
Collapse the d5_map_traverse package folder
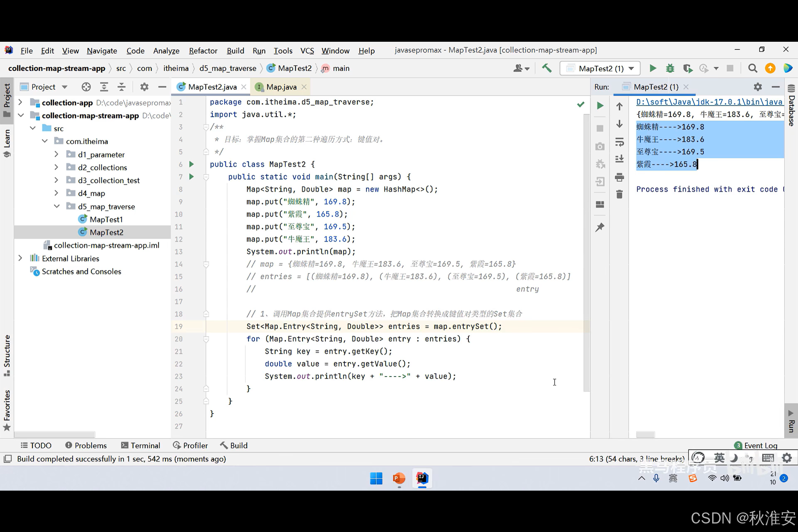(57, 206)
